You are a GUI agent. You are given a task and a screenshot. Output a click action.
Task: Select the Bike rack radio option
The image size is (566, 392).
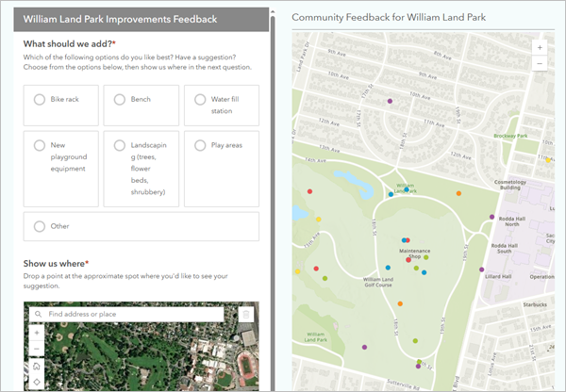(x=40, y=99)
